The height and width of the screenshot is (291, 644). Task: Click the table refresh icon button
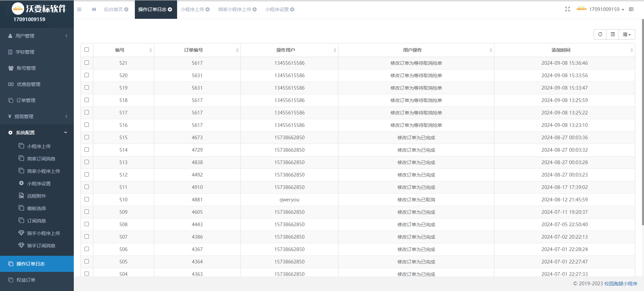[x=600, y=34]
